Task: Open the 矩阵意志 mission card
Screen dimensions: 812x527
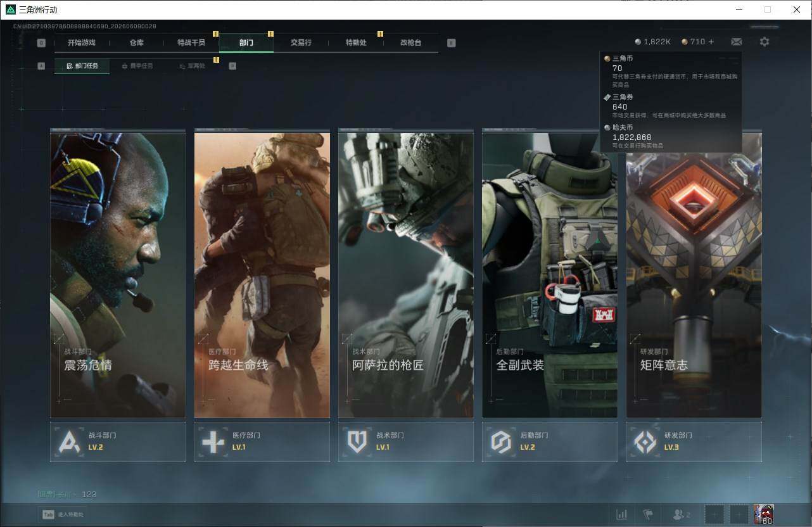Action: [694, 274]
